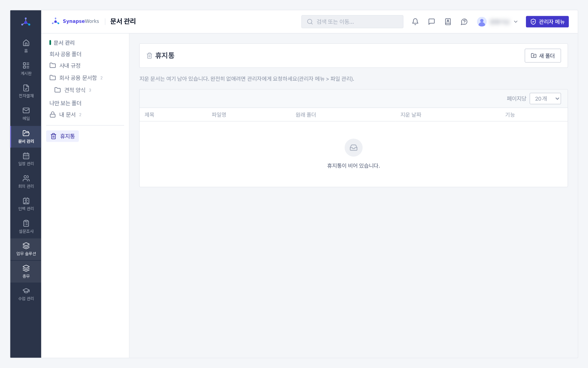Open the 페이지당 20개 page size dropdown

(x=545, y=99)
